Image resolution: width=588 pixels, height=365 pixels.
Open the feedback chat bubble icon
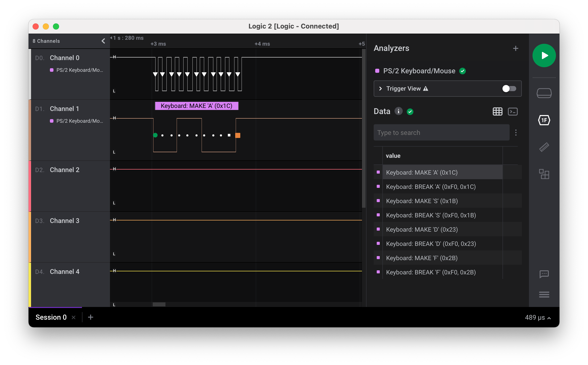pos(544,274)
